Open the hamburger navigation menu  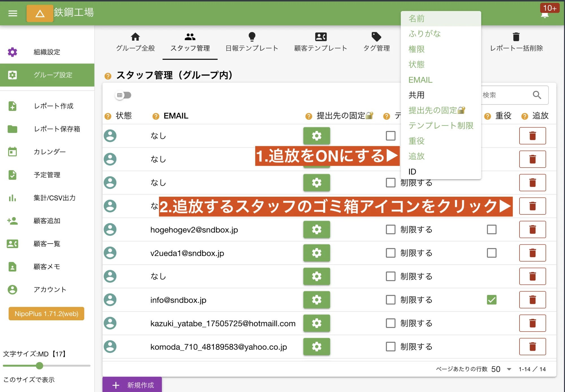coord(12,13)
